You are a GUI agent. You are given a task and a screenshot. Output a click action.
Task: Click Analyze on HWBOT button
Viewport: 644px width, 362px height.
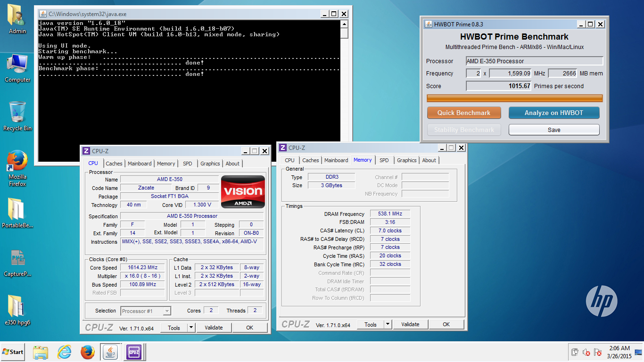554,113
